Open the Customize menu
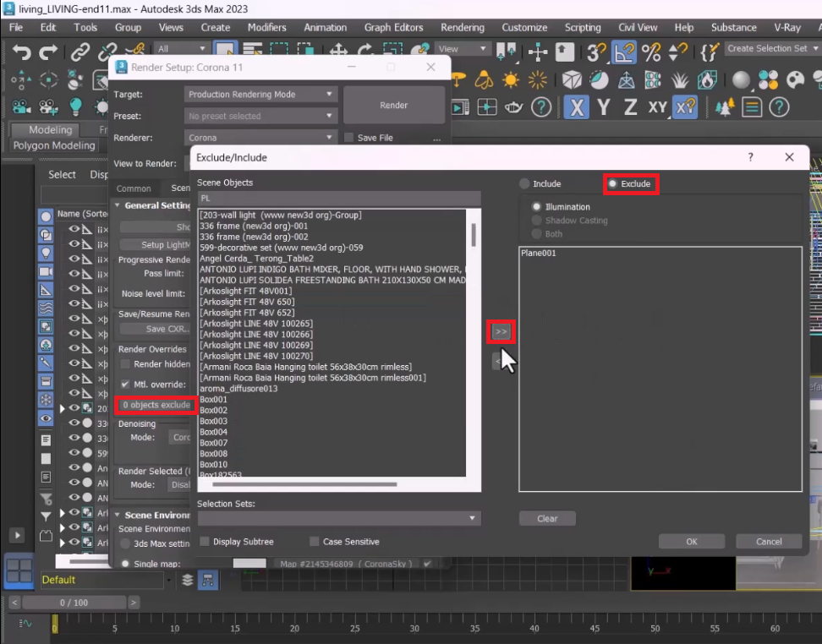This screenshot has width=822, height=644. pos(524,27)
